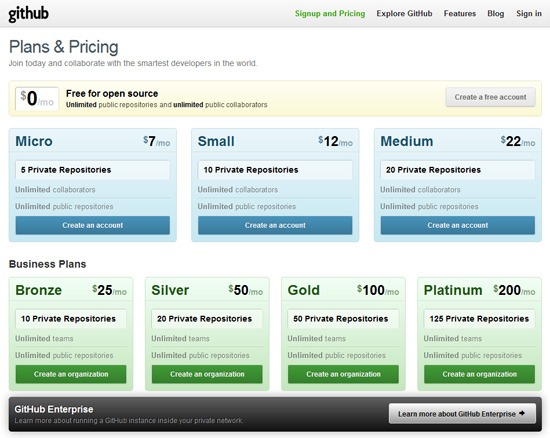Create an organization on Silver plan
Viewport: 550px width, 438px height.
[207, 374]
